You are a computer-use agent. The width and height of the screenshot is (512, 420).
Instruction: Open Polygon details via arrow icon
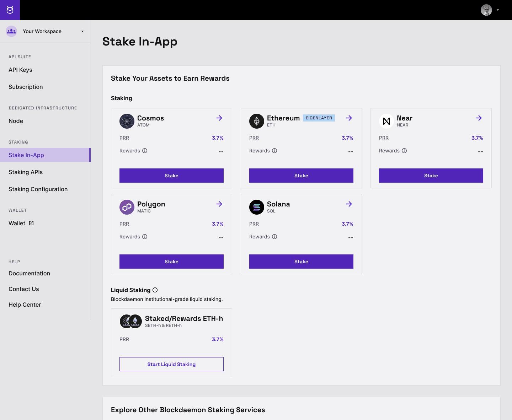[219, 204]
